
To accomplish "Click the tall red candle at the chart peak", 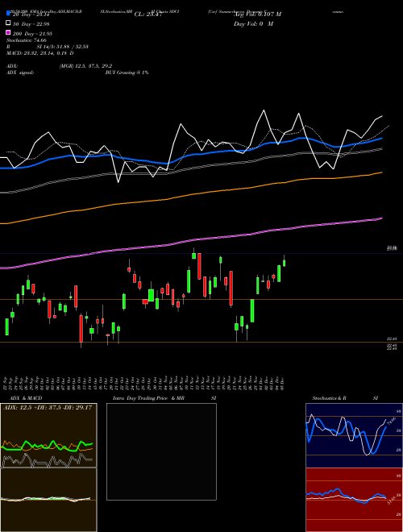I will click(x=199, y=266).
